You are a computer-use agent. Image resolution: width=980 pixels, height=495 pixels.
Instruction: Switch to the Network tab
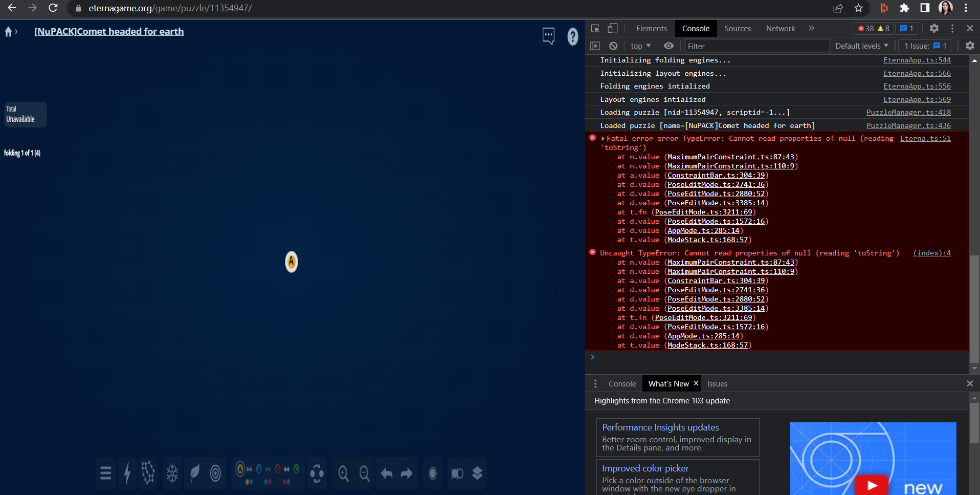[780, 29]
